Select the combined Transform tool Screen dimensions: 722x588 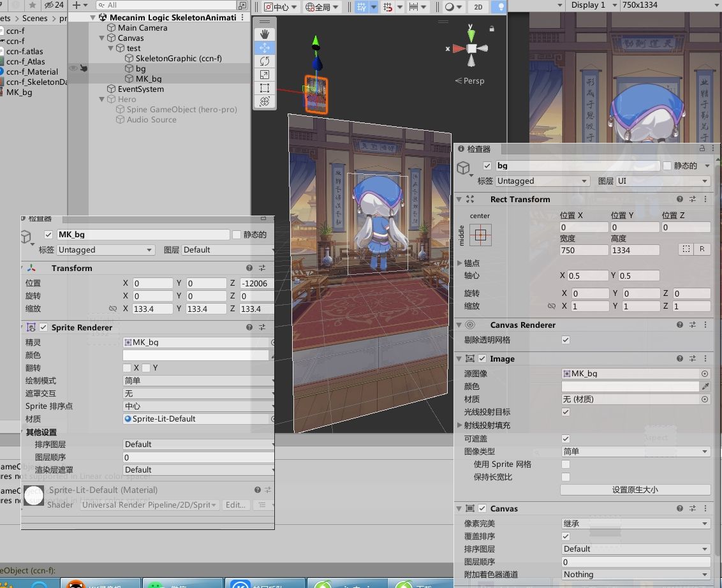click(264, 101)
